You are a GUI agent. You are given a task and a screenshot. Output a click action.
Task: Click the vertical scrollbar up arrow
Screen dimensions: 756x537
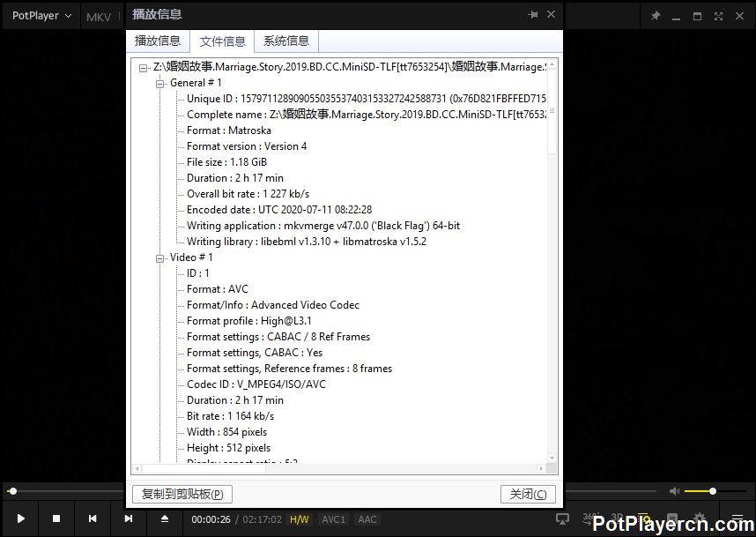tap(552, 64)
